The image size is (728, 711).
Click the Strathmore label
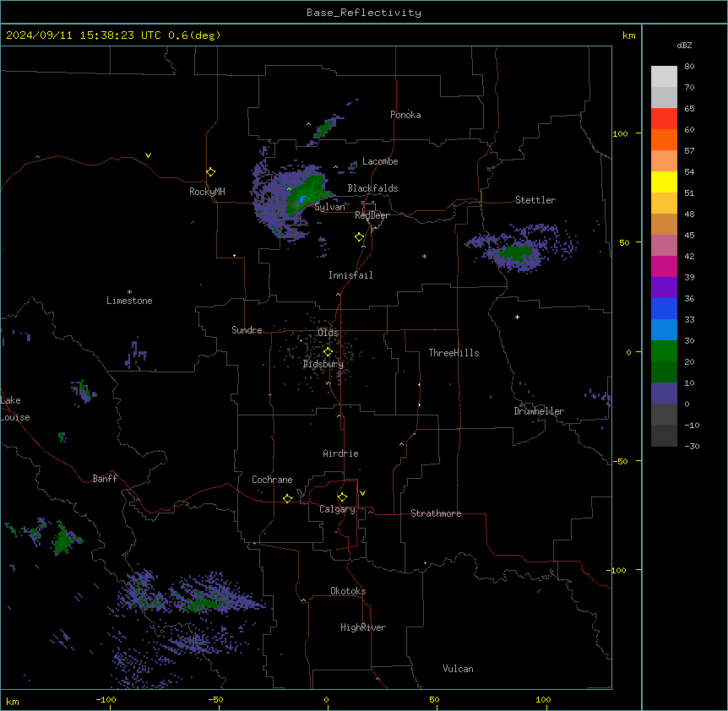[x=436, y=513]
